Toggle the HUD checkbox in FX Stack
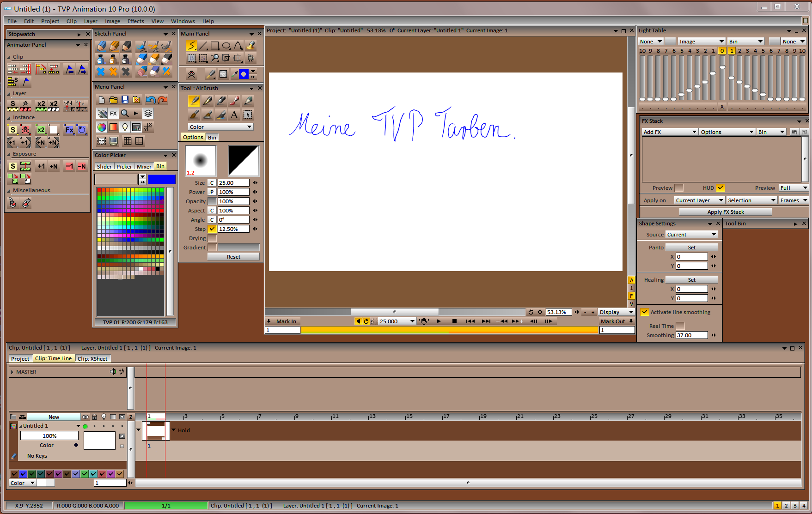 click(x=720, y=188)
